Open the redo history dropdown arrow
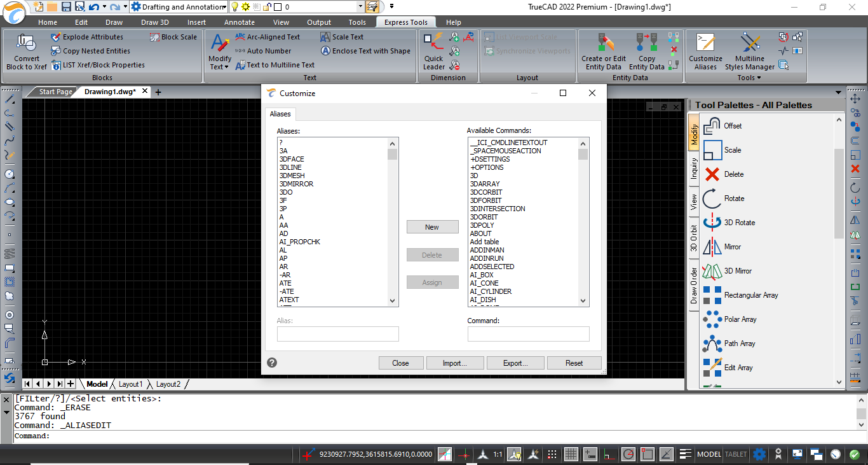The height and width of the screenshot is (465, 868). click(125, 7)
